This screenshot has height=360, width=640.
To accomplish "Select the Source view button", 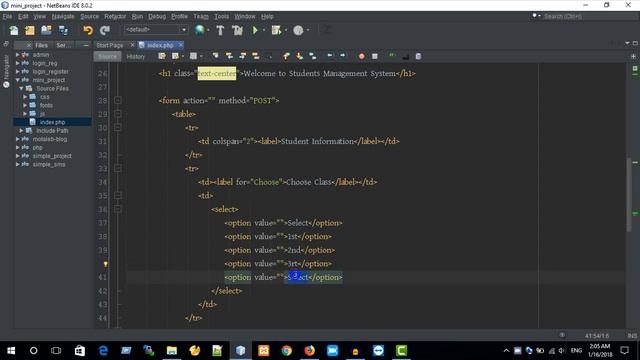I will 107,57.
